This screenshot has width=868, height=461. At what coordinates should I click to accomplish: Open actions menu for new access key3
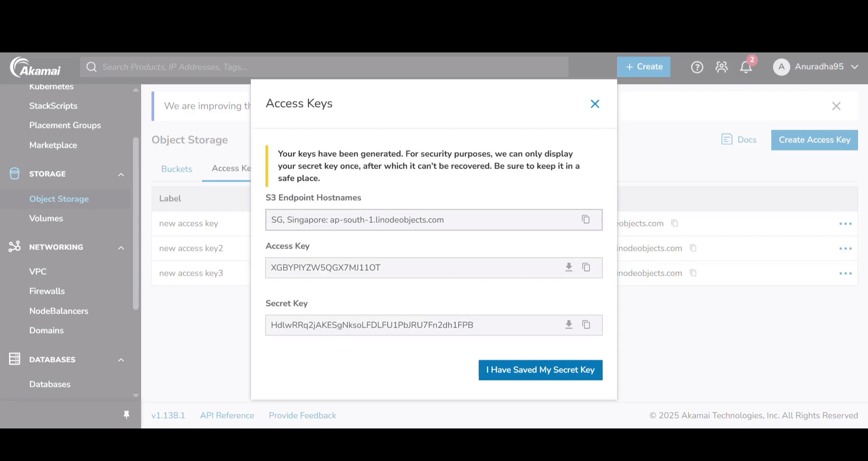click(x=845, y=273)
